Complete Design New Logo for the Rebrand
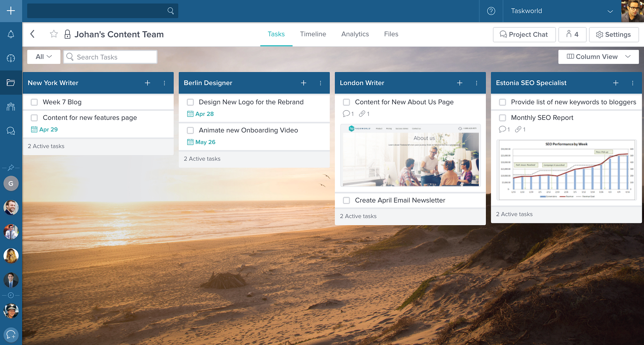This screenshot has width=644, height=345. tap(190, 102)
